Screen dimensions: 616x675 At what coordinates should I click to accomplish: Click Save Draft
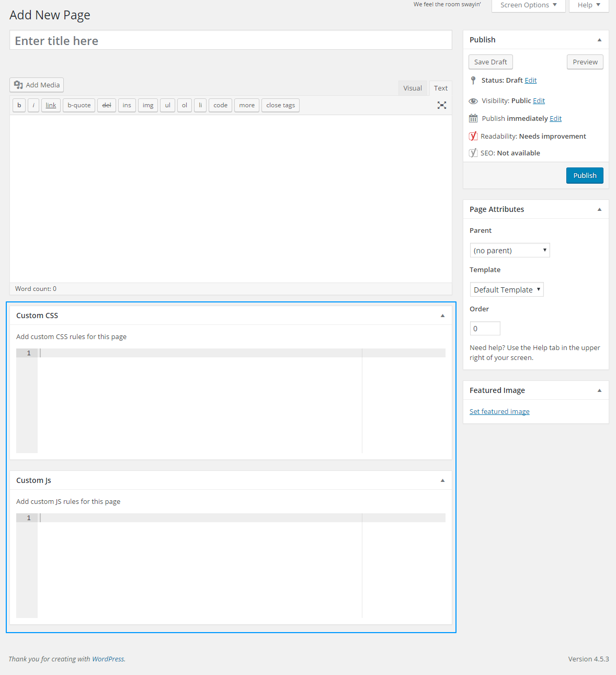490,62
